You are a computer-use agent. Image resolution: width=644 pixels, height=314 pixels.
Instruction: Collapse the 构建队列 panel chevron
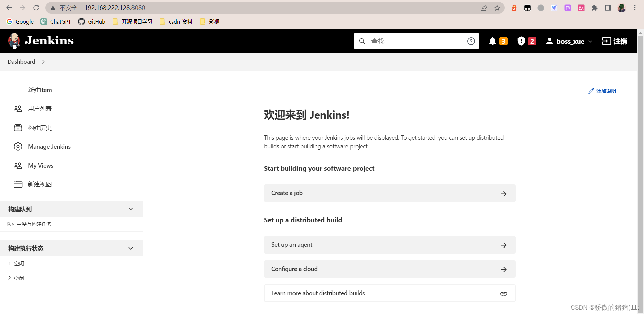pos(131,209)
